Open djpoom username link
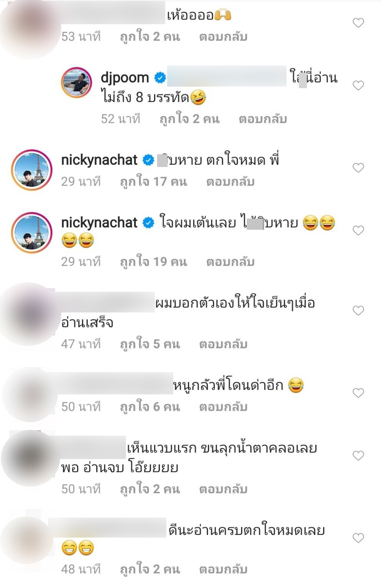382x588 pixels. click(x=125, y=78)
